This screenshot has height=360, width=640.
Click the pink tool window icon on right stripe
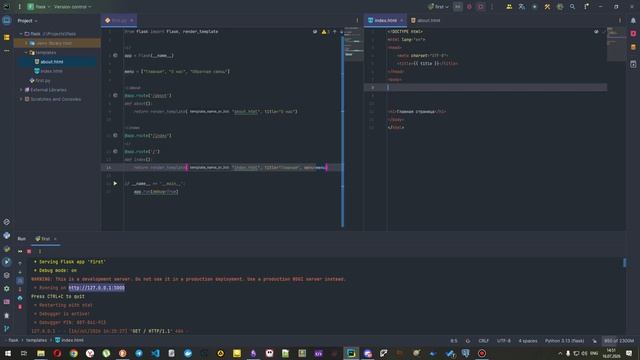[x=633, y=33]
